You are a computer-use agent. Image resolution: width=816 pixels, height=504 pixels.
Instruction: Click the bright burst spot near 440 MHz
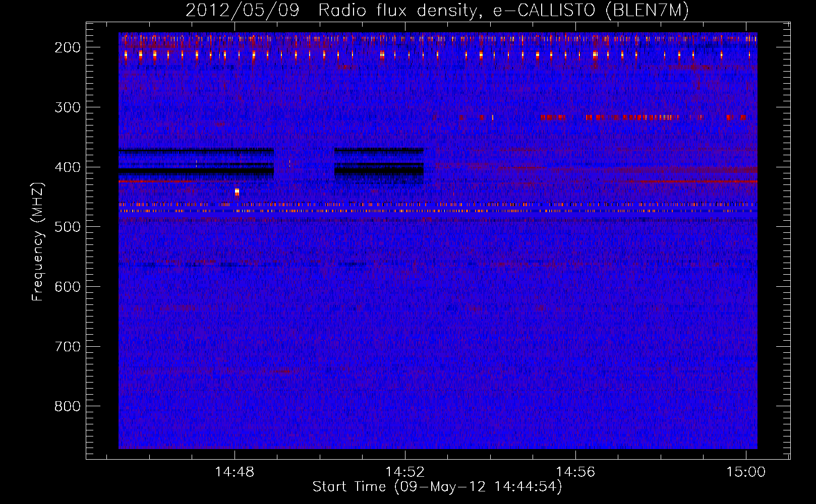(237, 192)
